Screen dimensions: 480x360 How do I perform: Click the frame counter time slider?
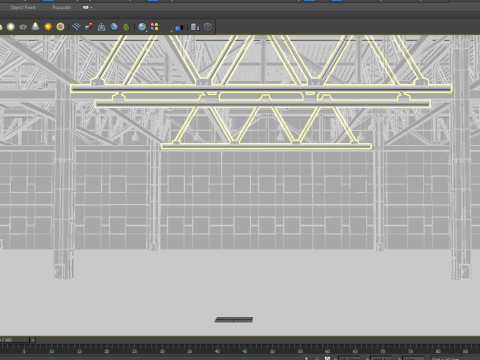15,340
